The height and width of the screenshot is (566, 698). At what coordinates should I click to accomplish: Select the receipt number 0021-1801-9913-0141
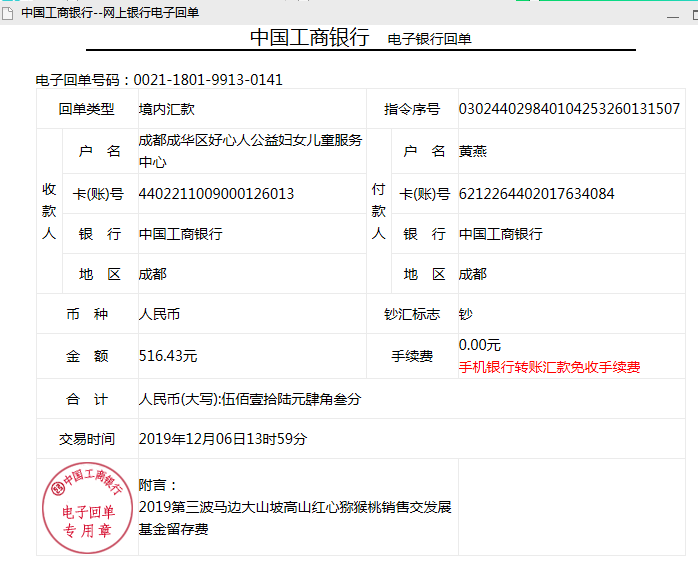coord(208,80)
